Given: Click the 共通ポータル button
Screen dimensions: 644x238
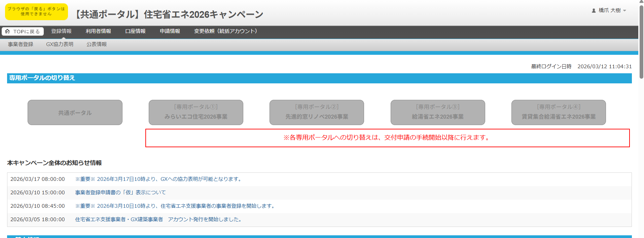Looking at the screenshot, I should (75, 113).
